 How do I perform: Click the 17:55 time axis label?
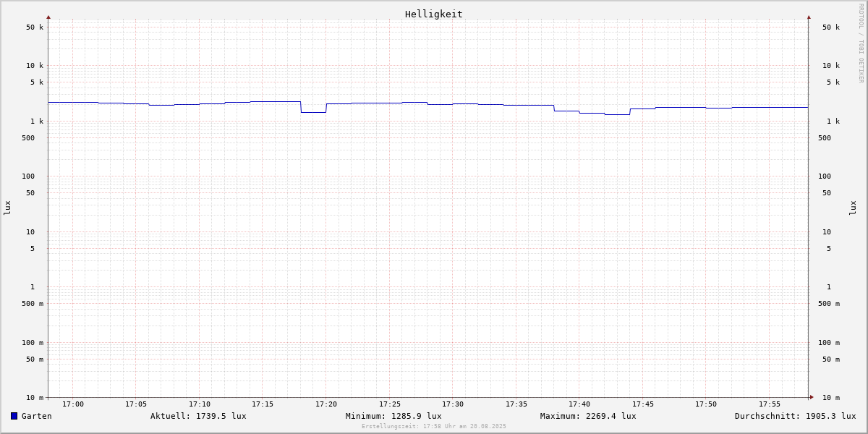coord(770,404)
